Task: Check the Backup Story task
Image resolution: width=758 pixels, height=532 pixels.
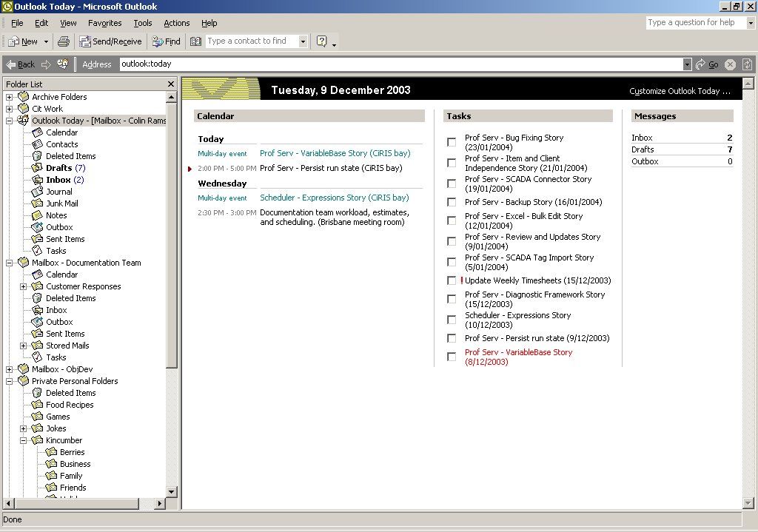Action: pos(452,202)
